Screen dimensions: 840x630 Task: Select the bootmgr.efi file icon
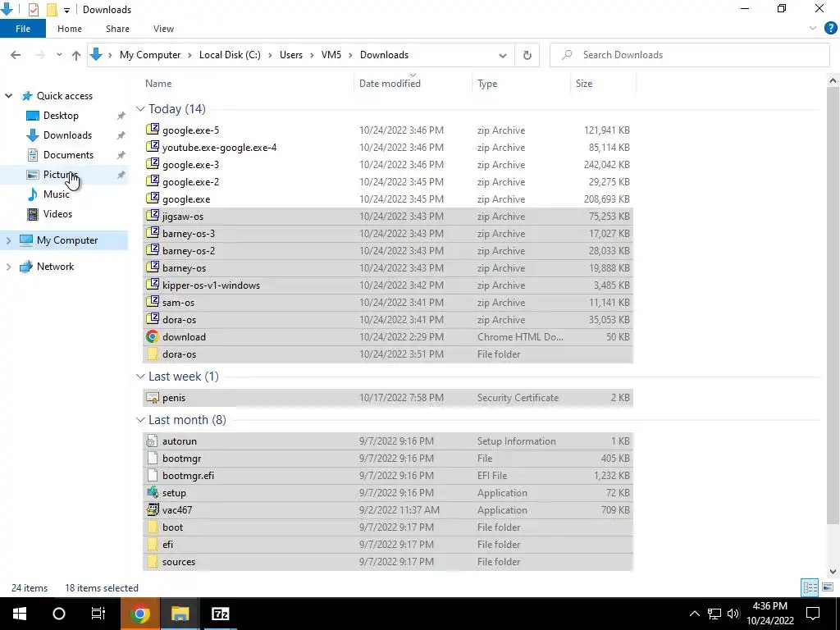click(x=153, y=475)
